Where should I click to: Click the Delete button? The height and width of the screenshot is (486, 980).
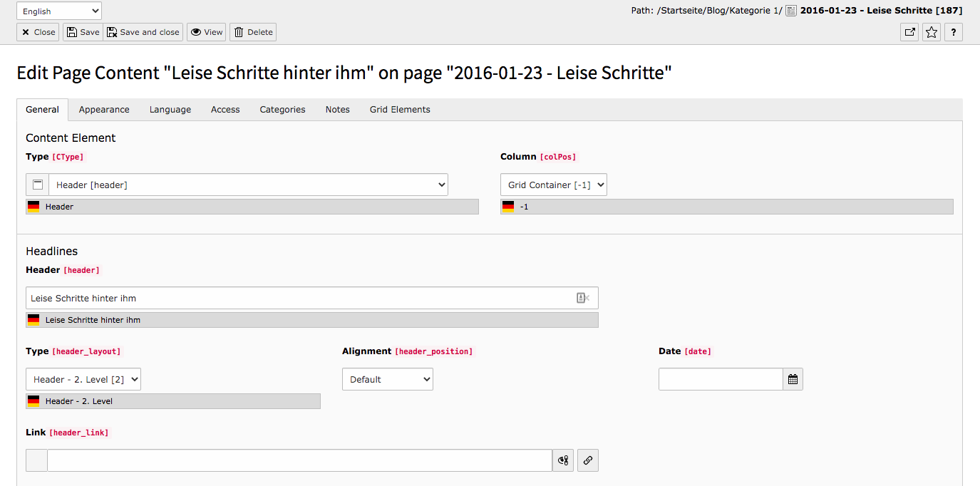[x=253, y=32]
